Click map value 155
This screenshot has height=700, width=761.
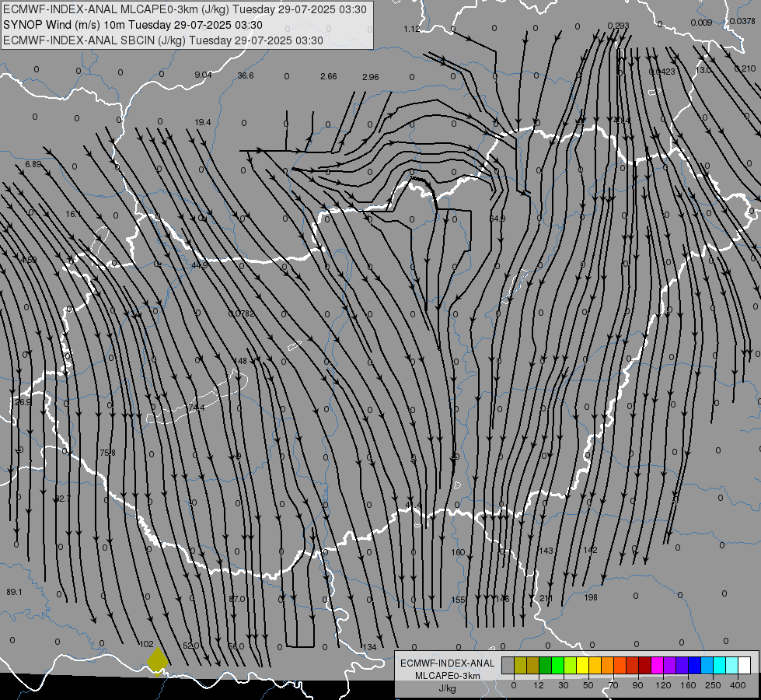(x=458, y=600)
